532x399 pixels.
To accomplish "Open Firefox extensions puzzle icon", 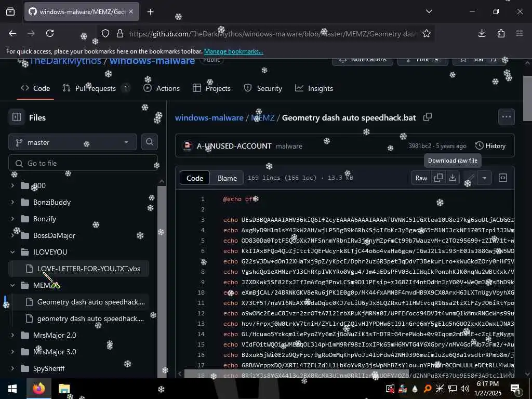I will (x=501, y=33).
